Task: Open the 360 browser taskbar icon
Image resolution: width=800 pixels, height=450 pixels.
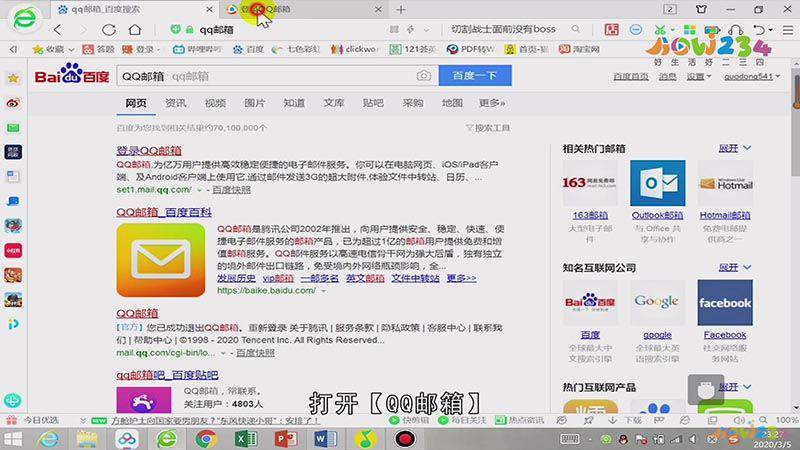Action: pos(167,439)
